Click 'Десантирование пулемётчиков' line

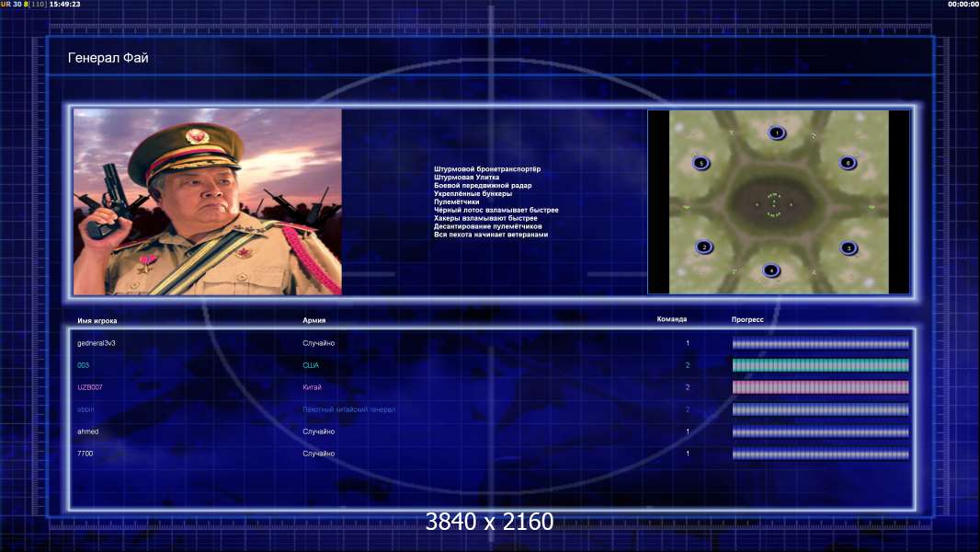(487, 226)
